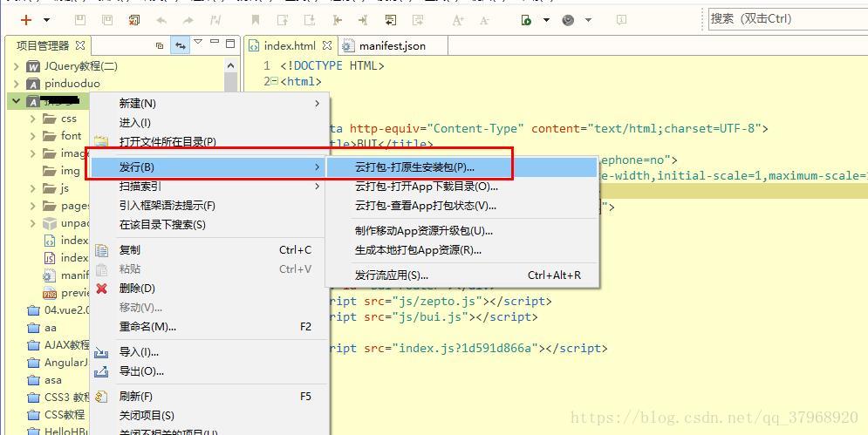Choose 进入(I) from context menu
Image resolution: width=868 pixels, height=435 pixels.
tap(210, 122)
